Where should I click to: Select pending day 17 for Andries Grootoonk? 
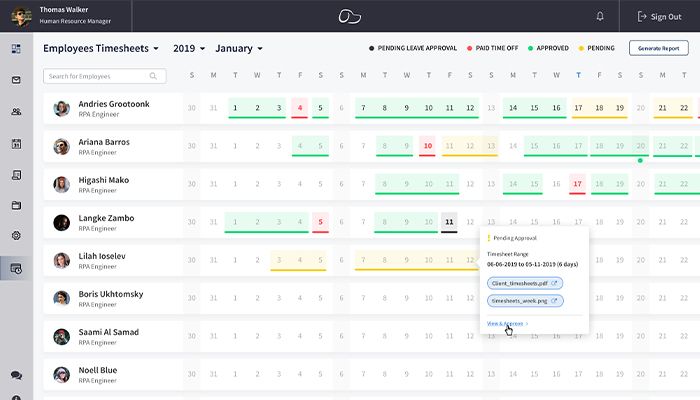tap(578, 108)
